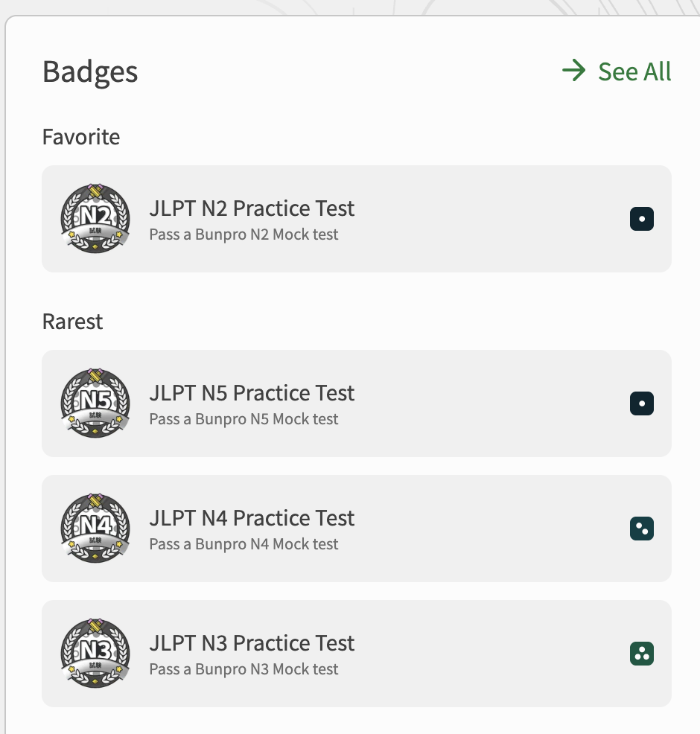
Task: Open the JLPT N4 Practice Test title
Action: pyautogui.click(x=252, y=518)
